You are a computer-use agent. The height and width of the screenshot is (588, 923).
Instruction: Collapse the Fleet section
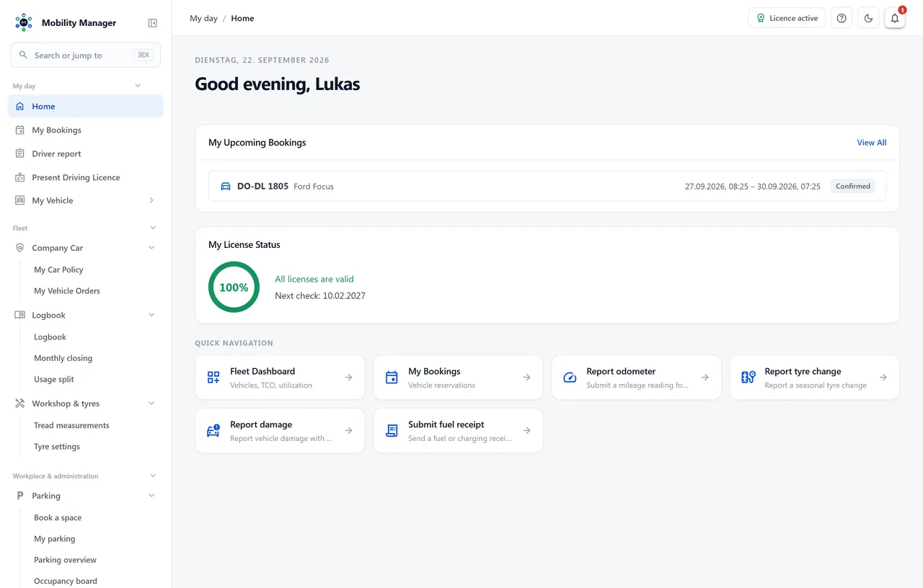[x=153, y=228]
